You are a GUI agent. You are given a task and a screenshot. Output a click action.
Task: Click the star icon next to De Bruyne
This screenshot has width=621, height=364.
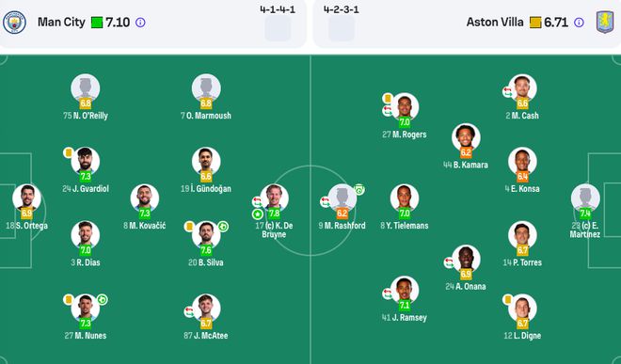258,214
